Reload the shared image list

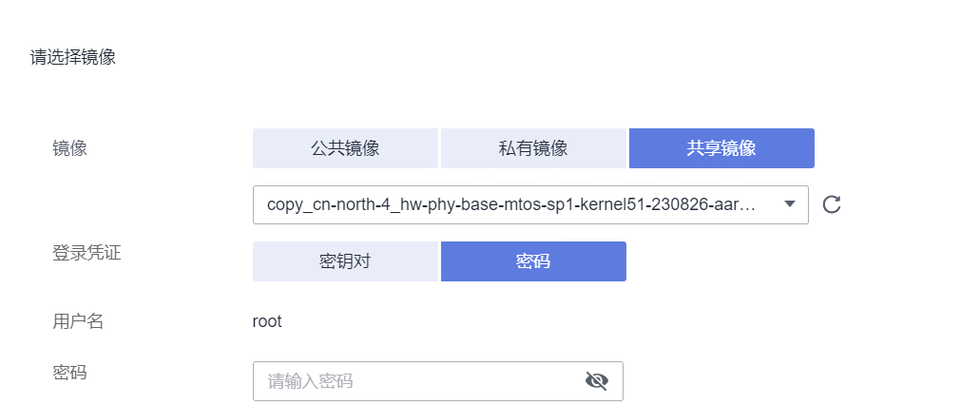832,204
